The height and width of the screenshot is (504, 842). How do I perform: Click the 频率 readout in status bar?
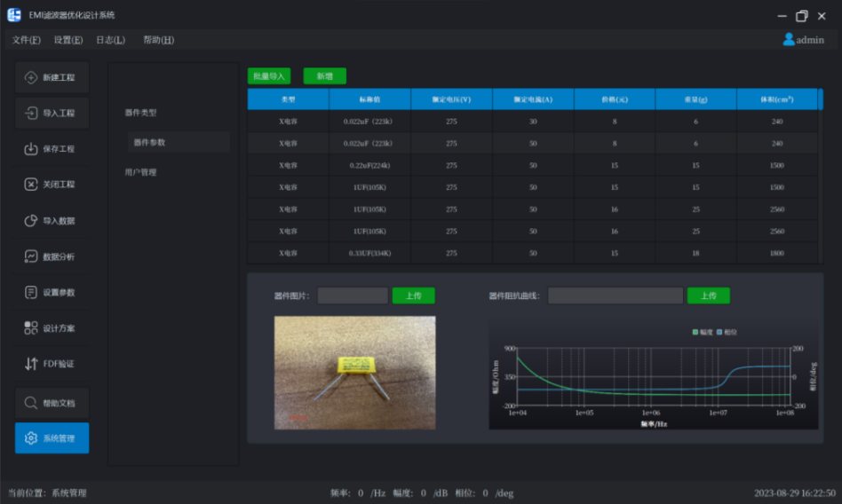[x=358, y=492]
